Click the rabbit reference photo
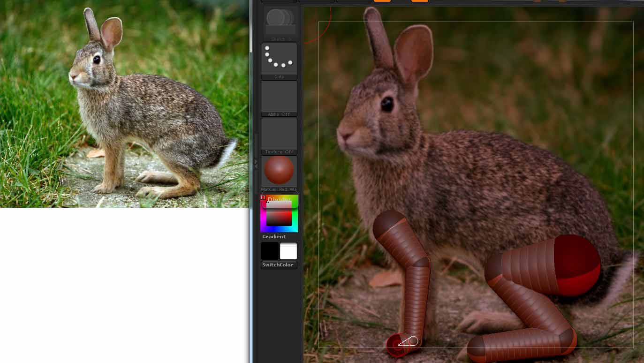Image resolution: width=644 pixels, height=363 pixels. pyautogui.click(x=124, y=104)
